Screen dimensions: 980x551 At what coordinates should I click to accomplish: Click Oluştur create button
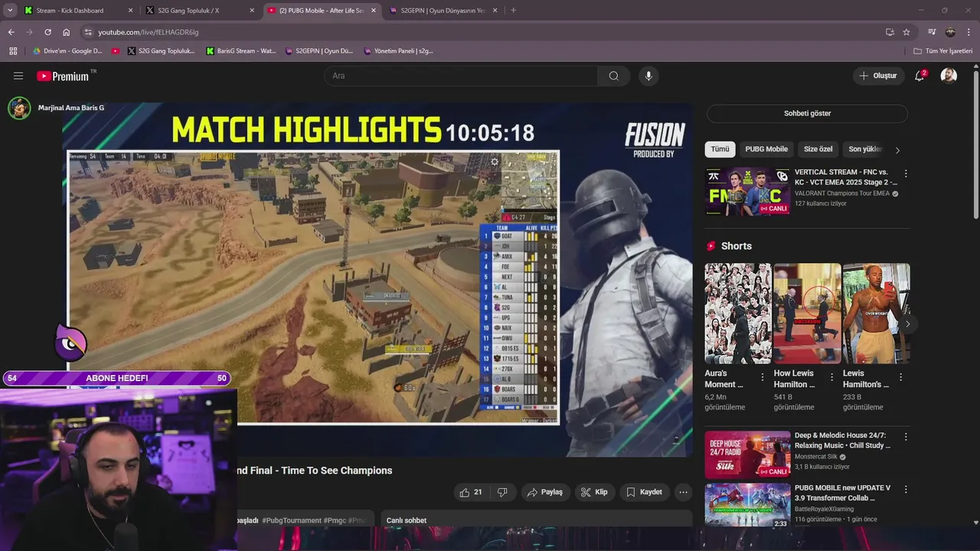point(877,76)
